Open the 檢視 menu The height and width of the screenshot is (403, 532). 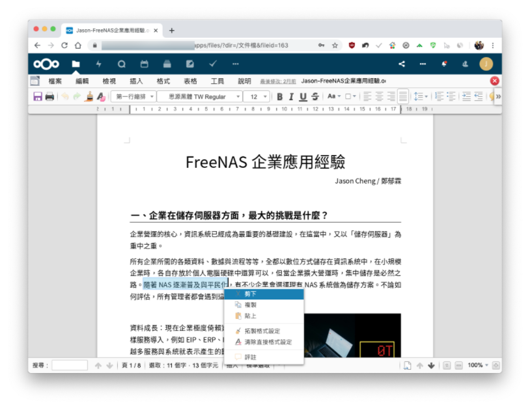109,81
